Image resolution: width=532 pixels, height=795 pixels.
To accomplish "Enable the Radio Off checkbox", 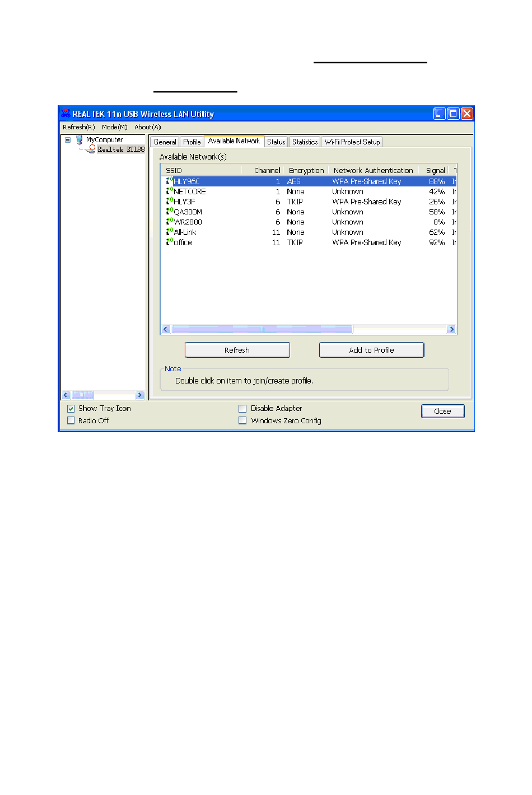I will 71,420.
